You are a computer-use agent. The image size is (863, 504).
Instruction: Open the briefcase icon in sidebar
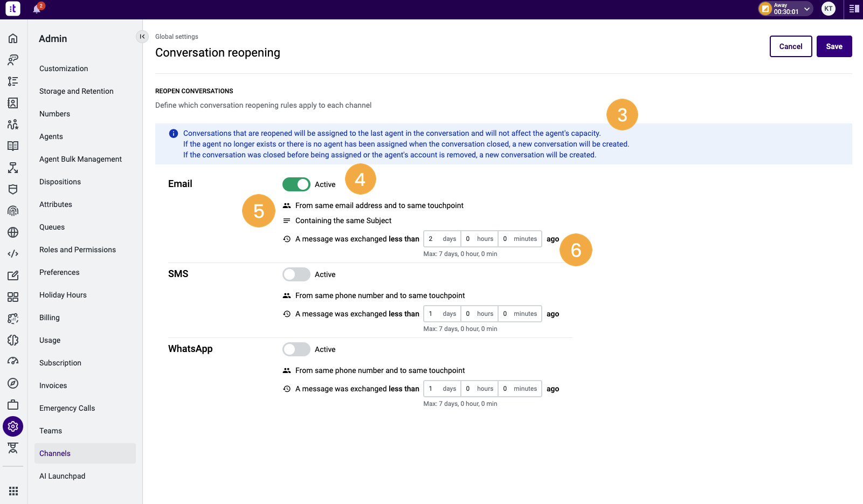coord(13,405)
